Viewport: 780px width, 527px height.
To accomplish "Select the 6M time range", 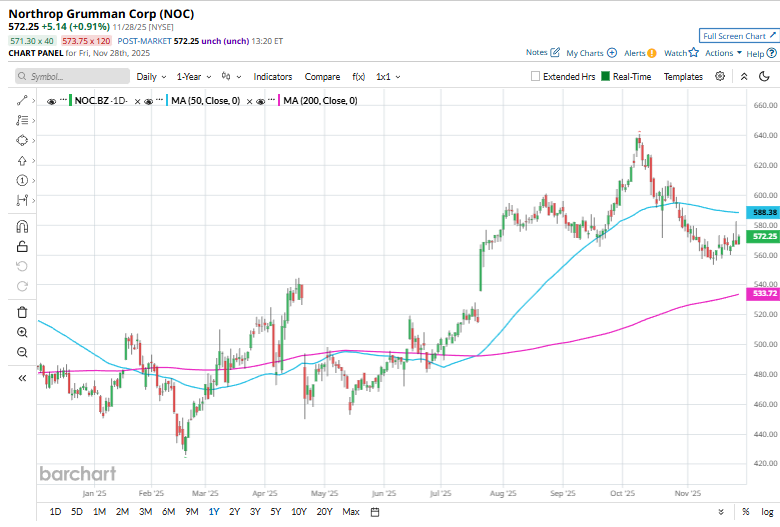I will (168, 512).
